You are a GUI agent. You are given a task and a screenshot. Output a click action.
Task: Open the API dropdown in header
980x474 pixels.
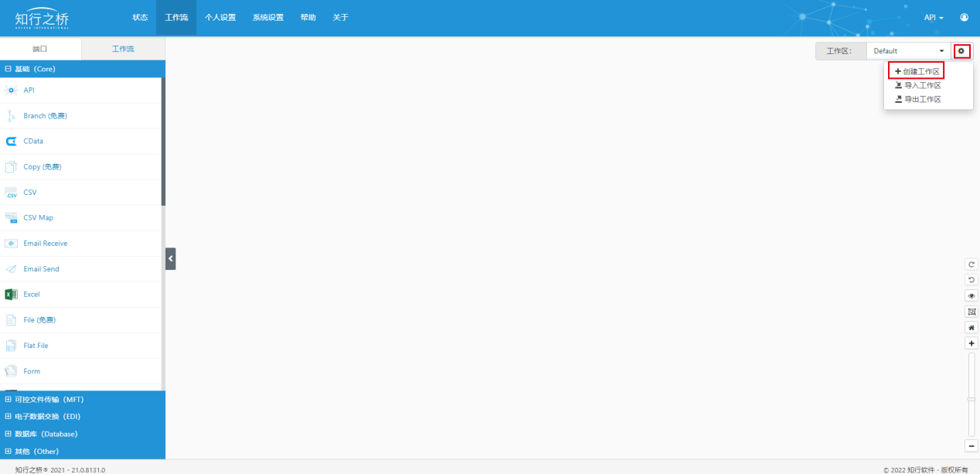point(933,17)
